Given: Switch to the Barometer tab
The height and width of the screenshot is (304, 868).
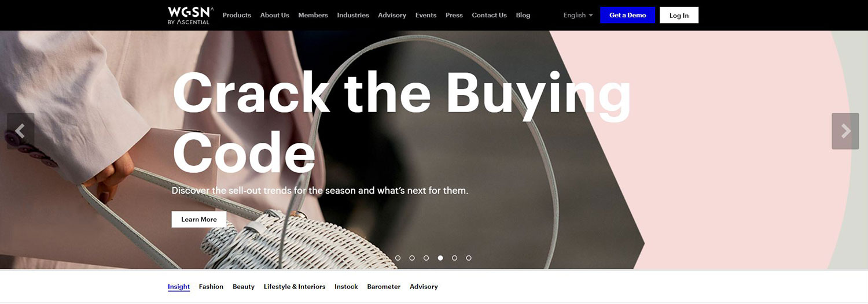Looking at the screenshot, I should tap(384, 287).
